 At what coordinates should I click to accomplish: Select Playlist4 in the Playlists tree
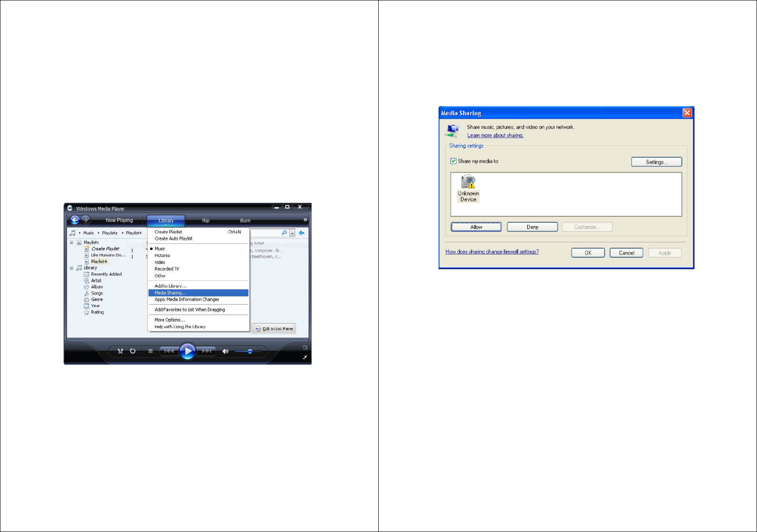click(99, 262)
